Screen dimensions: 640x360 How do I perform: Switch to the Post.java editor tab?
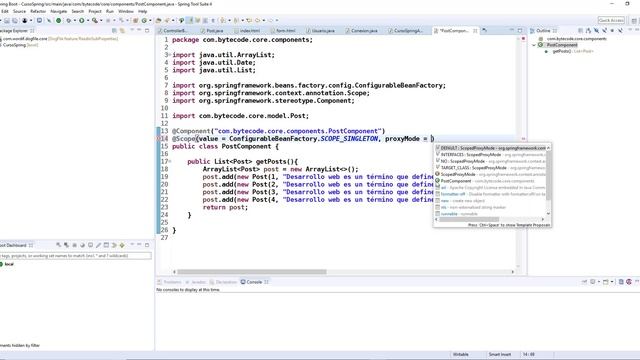212,31
